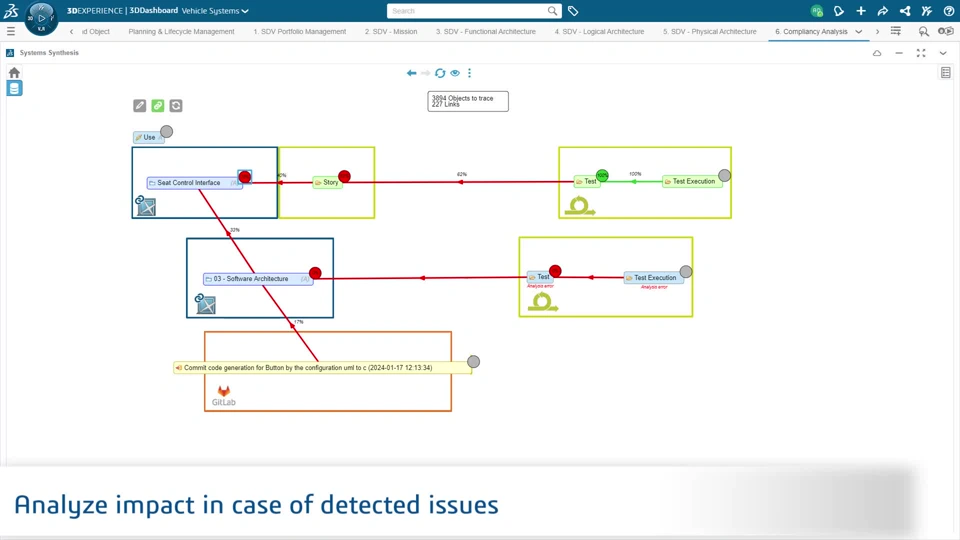
Task: Navigate forward with grey right arrow
Action: [x=426, y=73]
